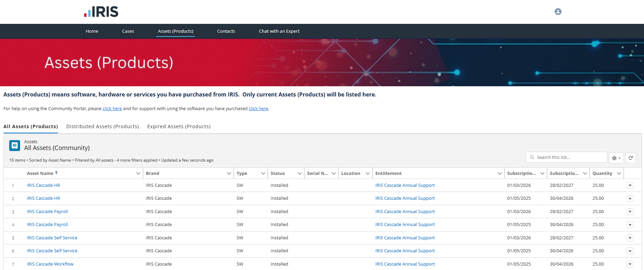Show actions for row 4 IRIS Cascade Payroll
The image size is (644, 270).
tap(630, 225)
